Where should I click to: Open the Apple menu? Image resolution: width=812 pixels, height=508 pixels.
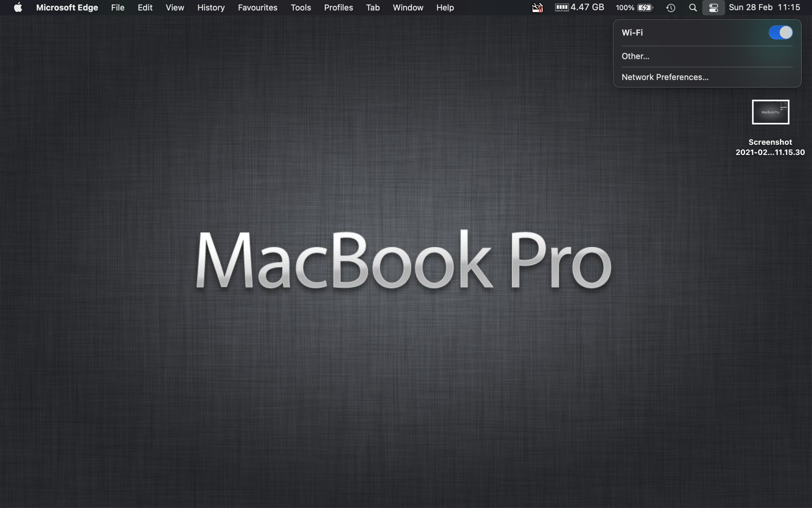coord(18,7)
